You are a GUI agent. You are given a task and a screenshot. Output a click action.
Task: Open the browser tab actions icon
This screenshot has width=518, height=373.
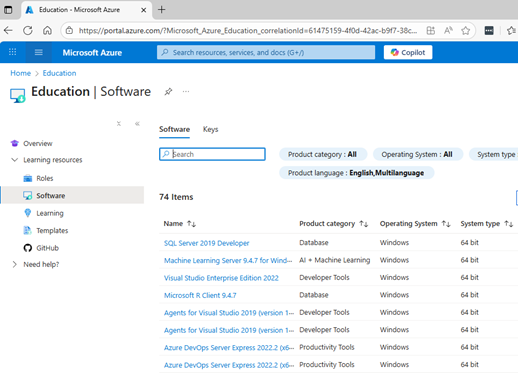(8, 10)
